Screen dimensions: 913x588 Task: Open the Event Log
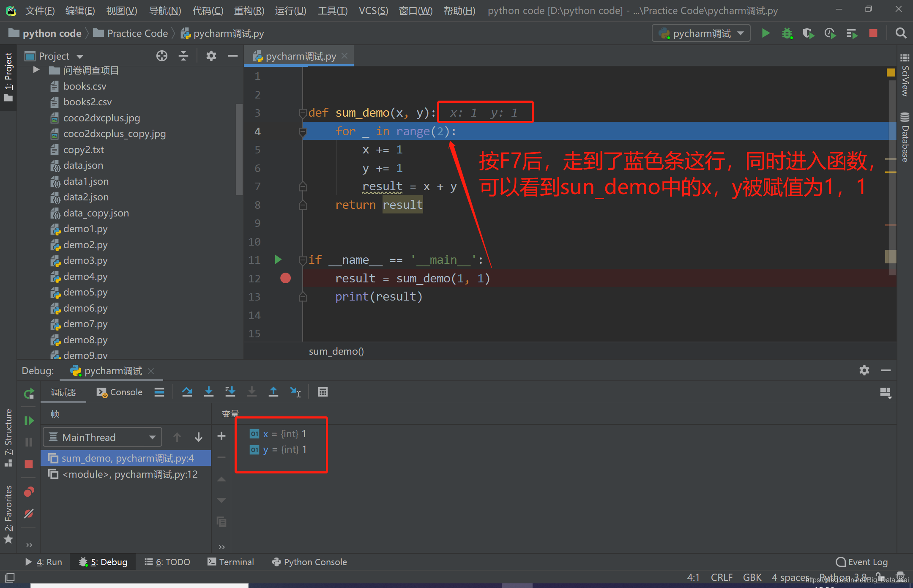[862, 562]
